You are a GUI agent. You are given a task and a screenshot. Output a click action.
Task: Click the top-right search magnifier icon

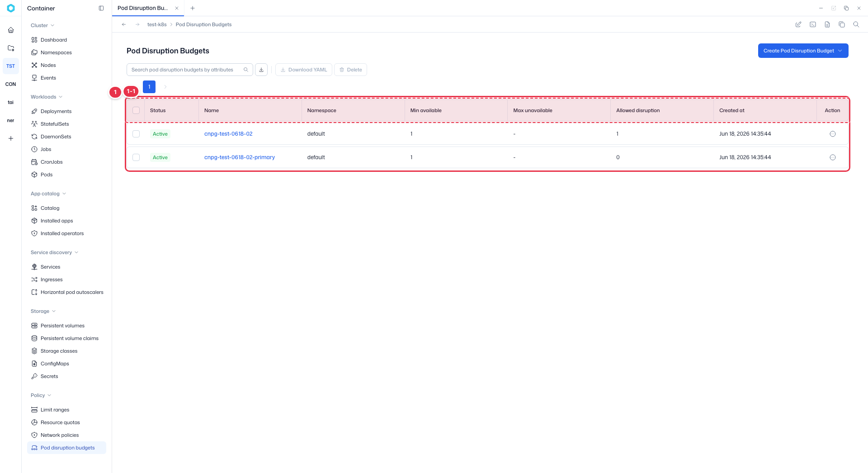point(856,24)
